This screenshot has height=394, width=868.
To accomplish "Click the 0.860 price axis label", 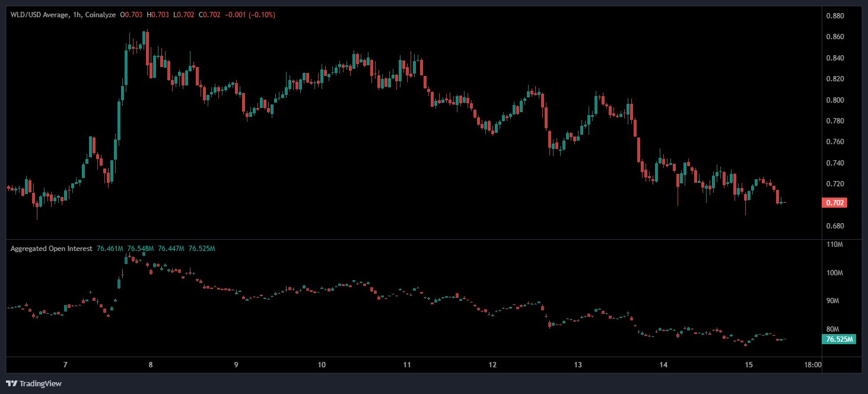I will (835, 37).
